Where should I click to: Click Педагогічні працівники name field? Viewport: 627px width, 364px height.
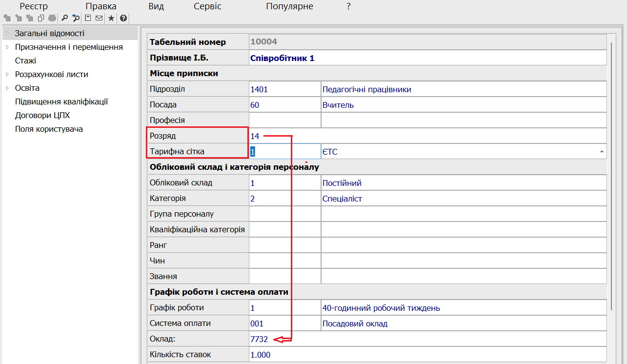[x=464, y=89]
